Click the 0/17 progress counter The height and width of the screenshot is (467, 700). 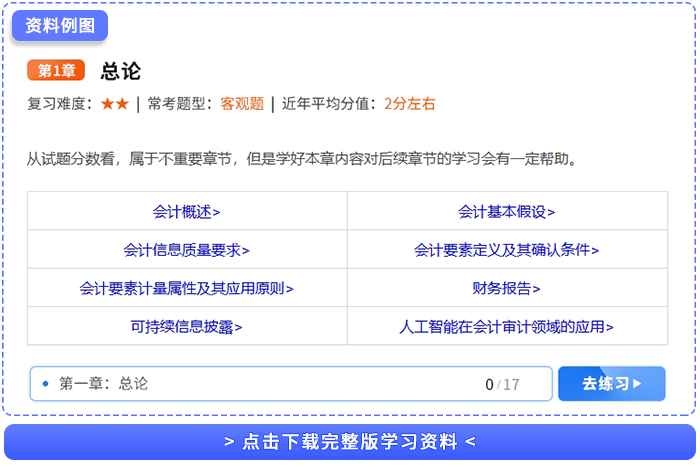502,384
